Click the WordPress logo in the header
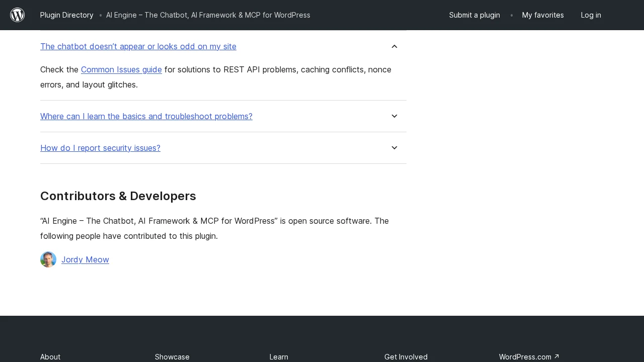Image resolution: width=644 pixels, height=362 pixels. [18, 15]
